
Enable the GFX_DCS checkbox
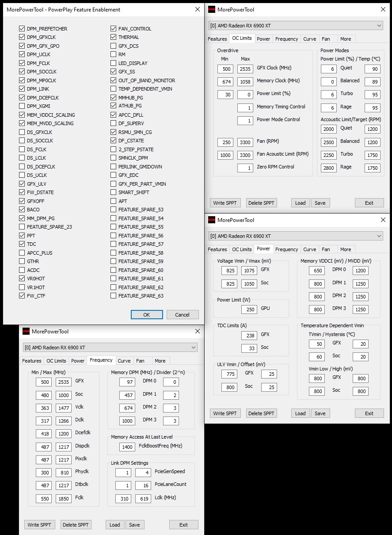pyautogui.click(x=114, y=46)
